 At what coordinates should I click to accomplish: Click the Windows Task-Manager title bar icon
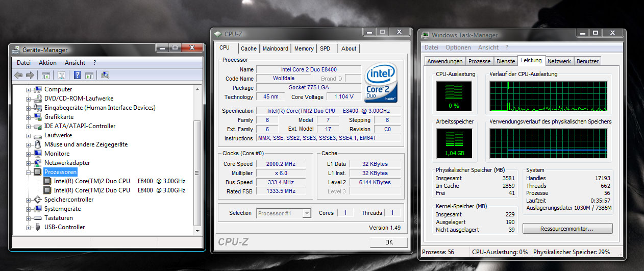425,35
